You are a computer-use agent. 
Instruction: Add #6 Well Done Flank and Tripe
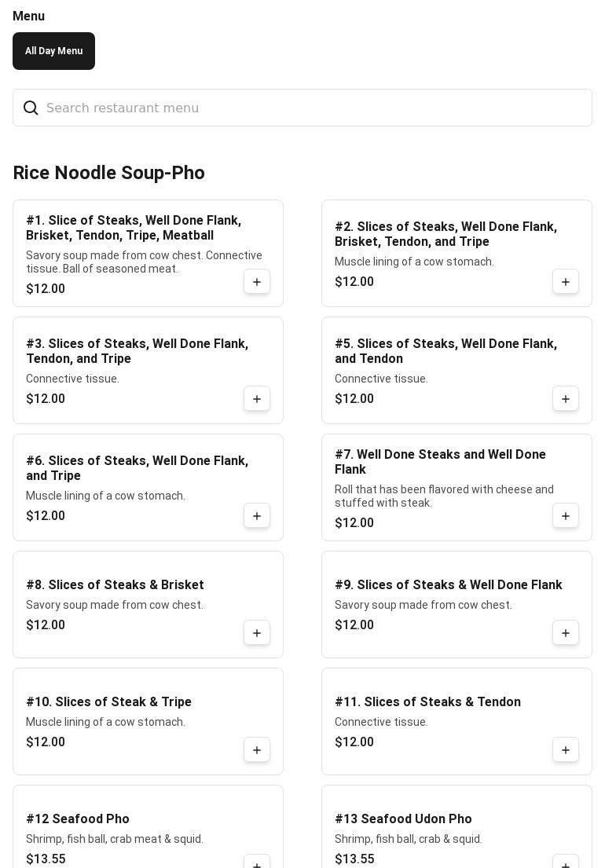(x=257, y=516)
